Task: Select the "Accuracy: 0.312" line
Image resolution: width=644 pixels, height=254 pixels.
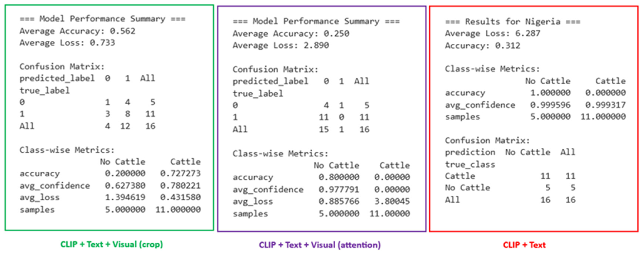Action: pyautogui.click(x=483, y=45)
